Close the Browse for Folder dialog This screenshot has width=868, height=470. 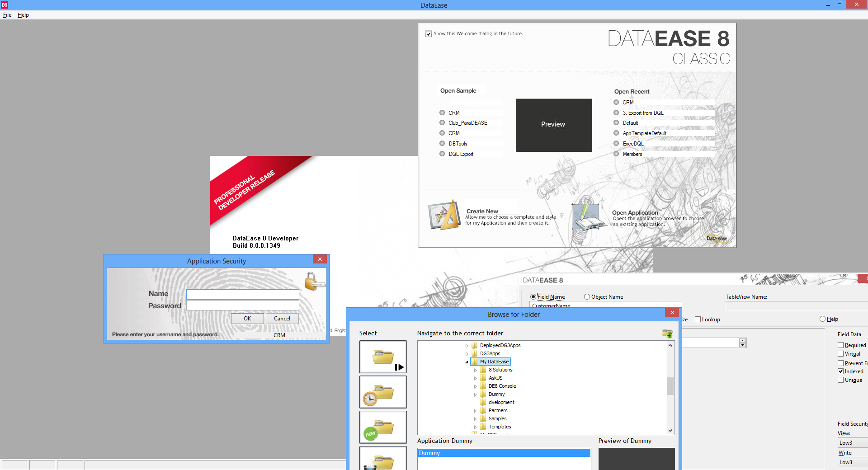tap(672, 313)
